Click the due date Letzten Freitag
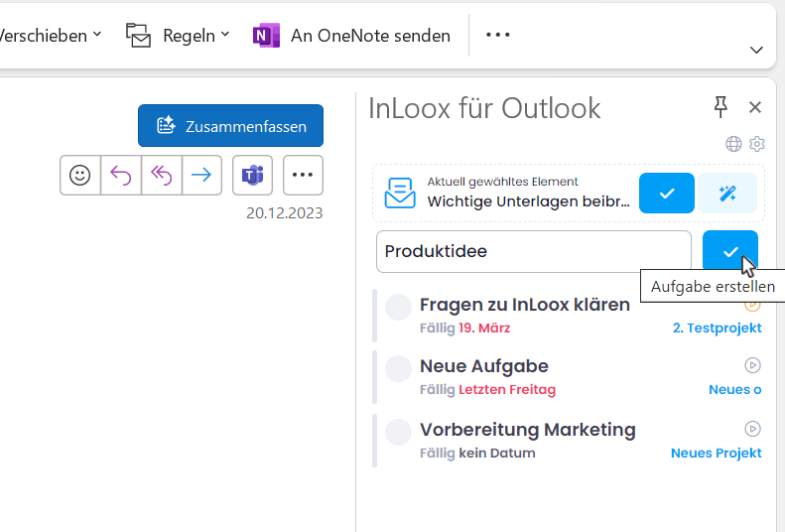Image resolution: width=785 pixels, height=532 pixels. [x=507, y=390]
